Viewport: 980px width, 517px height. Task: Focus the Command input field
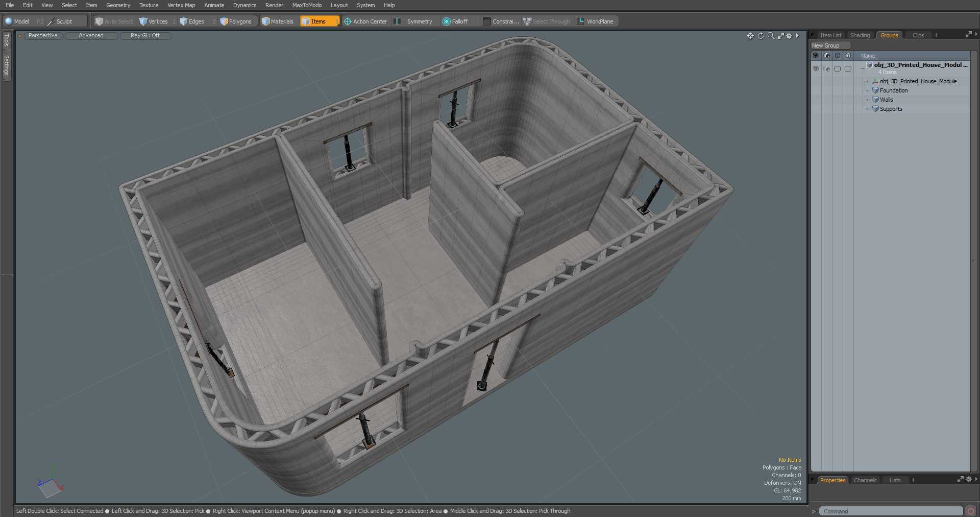tap(891, 511)
